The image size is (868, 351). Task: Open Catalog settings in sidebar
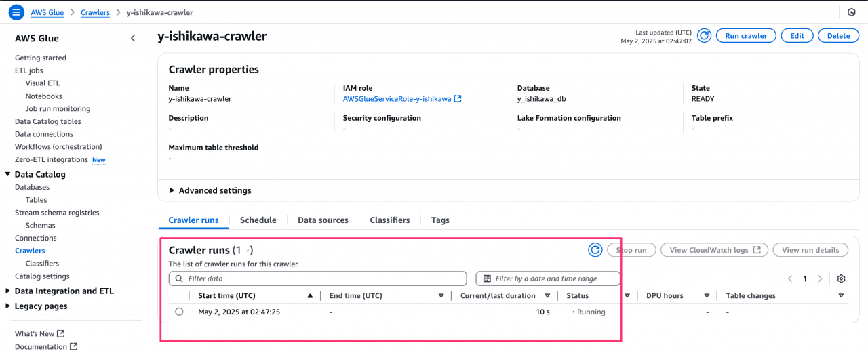[42, 276]
